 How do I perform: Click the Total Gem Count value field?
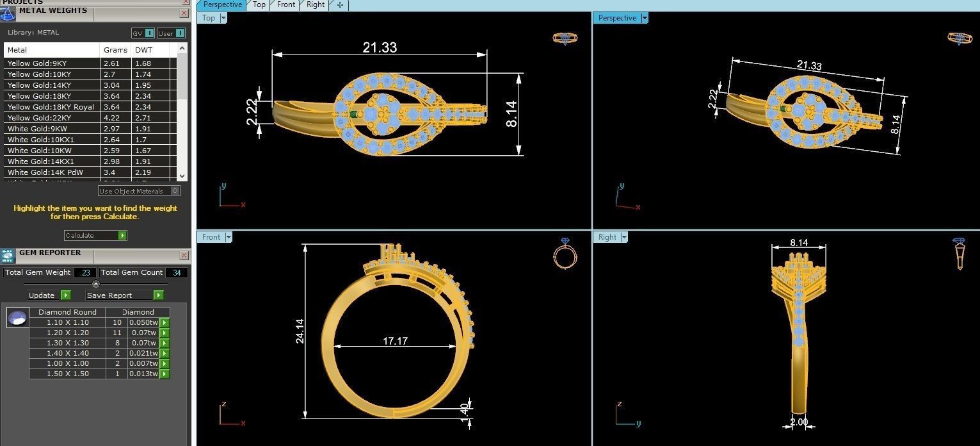click(x=177, y=272)
